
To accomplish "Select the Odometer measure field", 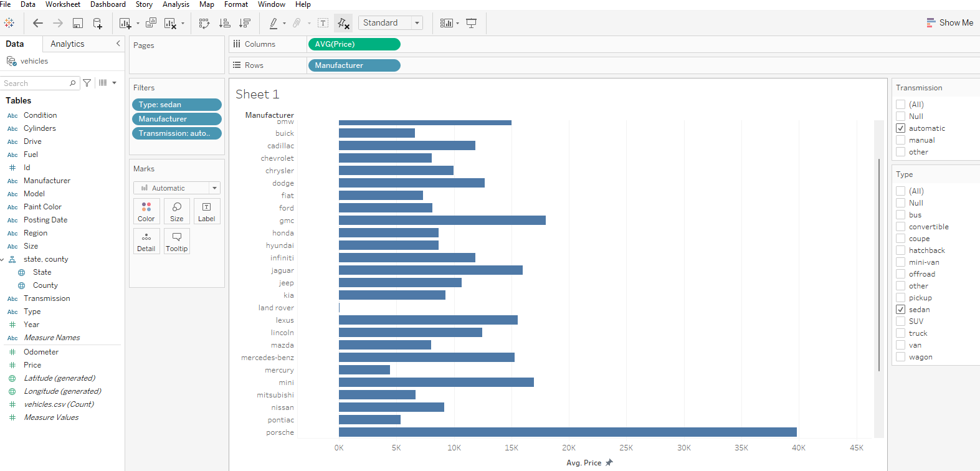I will pos(41,352).
